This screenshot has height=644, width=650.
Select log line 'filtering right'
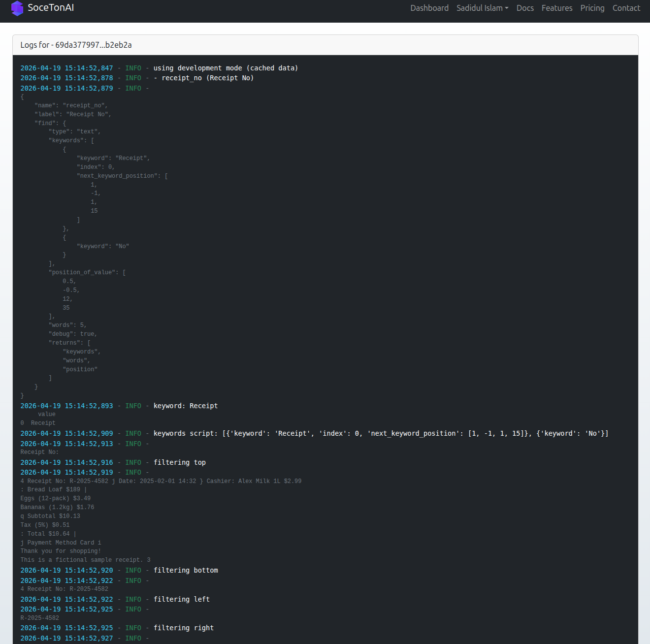coord(184,628)
